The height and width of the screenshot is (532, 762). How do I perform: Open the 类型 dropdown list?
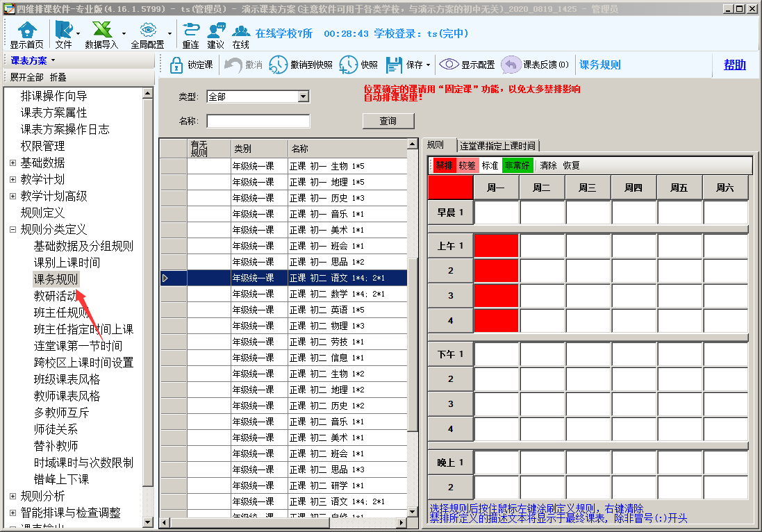(303, 97)
